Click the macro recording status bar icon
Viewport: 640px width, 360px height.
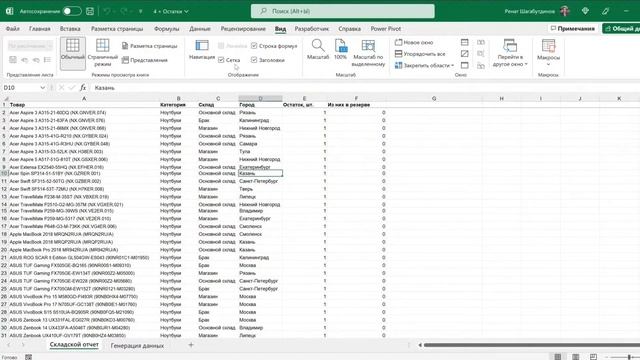click(x=28, y=357)
